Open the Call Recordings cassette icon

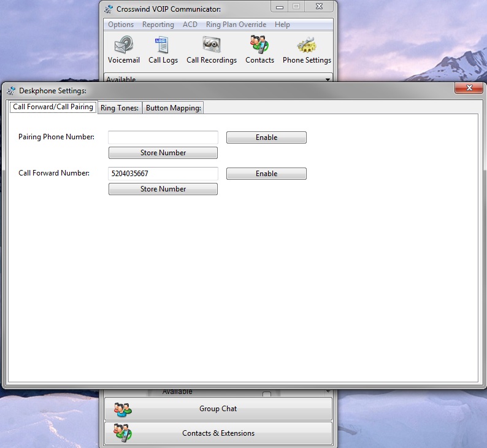click(x=212, y=45)
